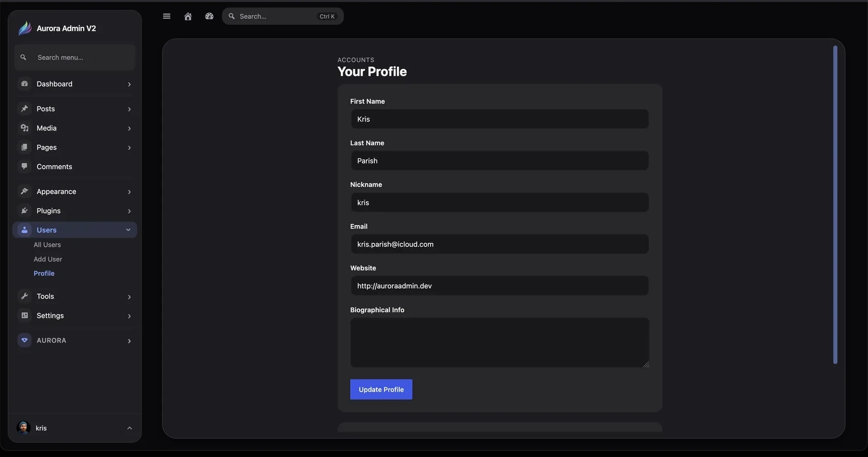Collapse the Users menu chevron
Viewport: 868px width, 457px height.
128,230
